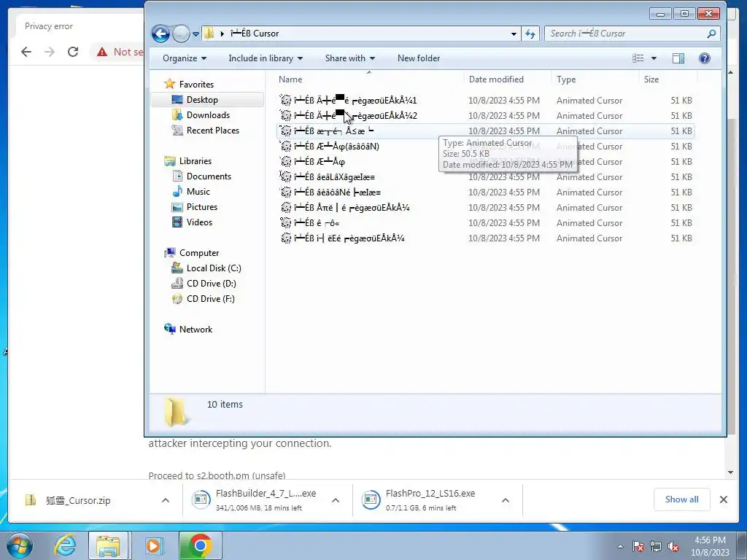Expand the address bar history dropdown

(x=514, y=34)
